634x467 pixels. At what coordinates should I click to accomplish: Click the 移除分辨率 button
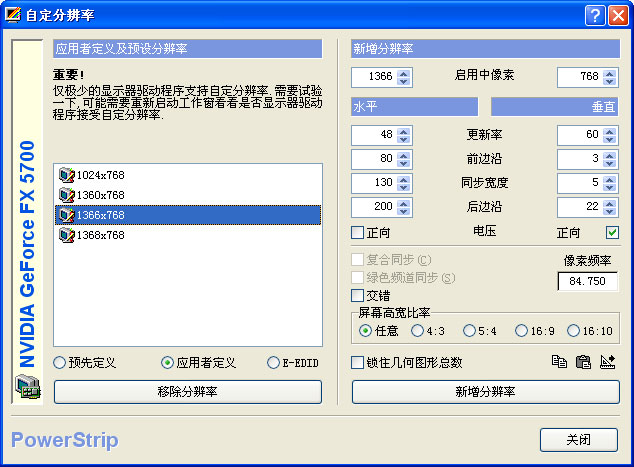tap(188, 392)
